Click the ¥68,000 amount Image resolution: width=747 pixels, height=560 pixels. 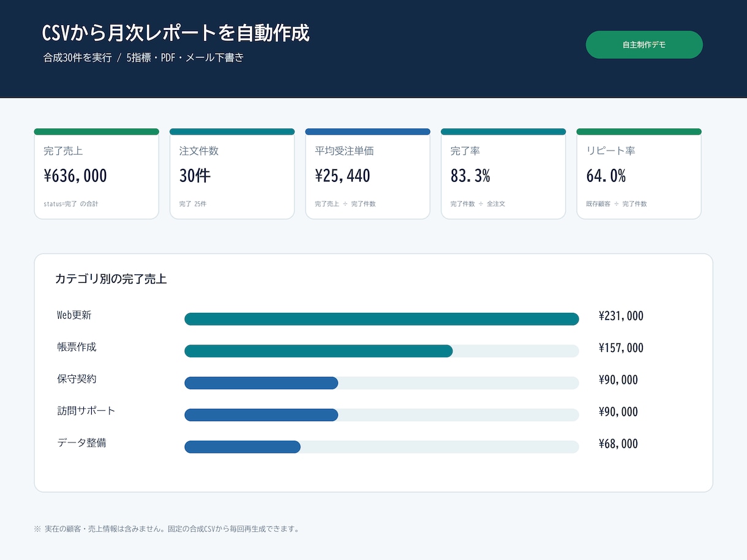618,444
